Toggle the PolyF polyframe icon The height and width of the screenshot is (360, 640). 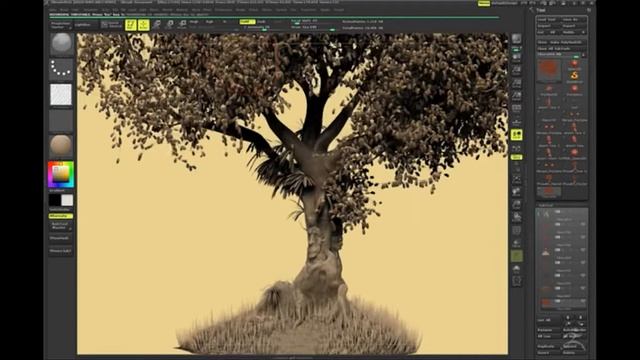point(517,231)
